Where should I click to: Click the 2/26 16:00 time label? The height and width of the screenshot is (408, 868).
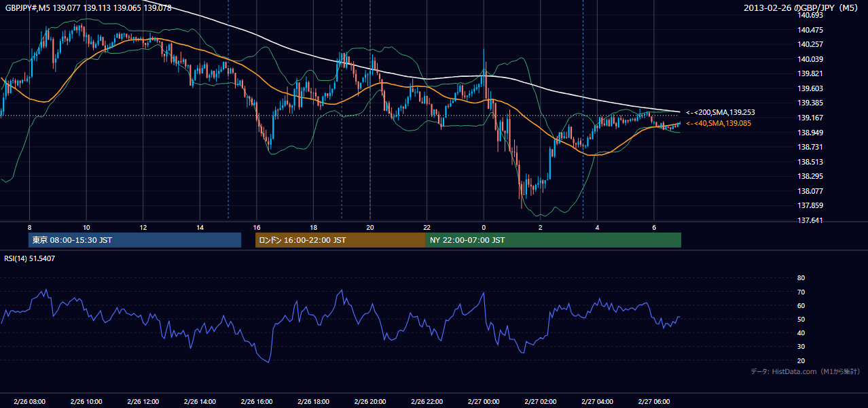point(256,402)
